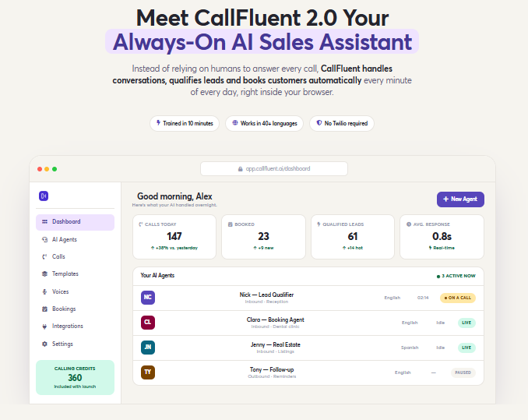Image resolution: width=528 pixels, height=420 pixels.
Task: Click the Good morning, Alex heading
Action: click(174, 196)
